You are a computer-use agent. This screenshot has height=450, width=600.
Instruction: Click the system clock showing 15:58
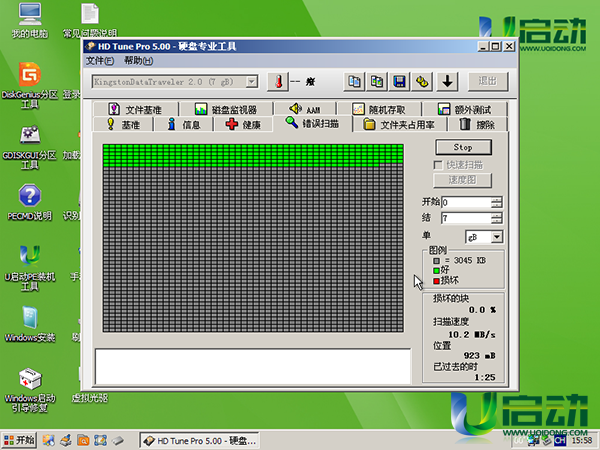click(582, 441)
